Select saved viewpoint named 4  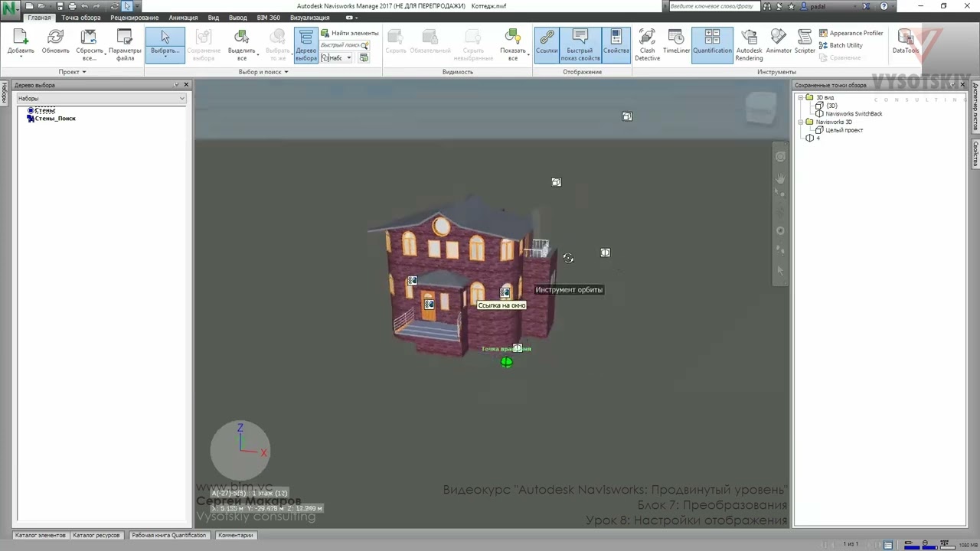click(818, 138)
